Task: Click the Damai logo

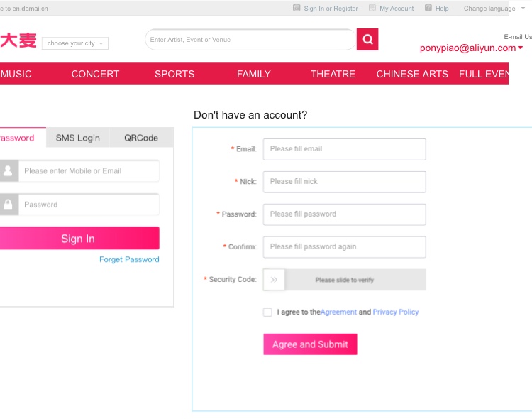Action: pos(18,40)
